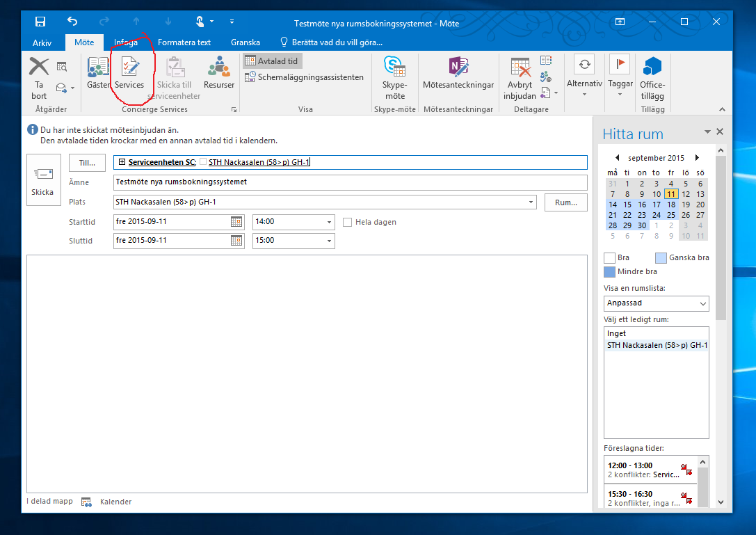
Task: Select September 18 in calendar
Action: pyautogui.click(x=671, y=205)
